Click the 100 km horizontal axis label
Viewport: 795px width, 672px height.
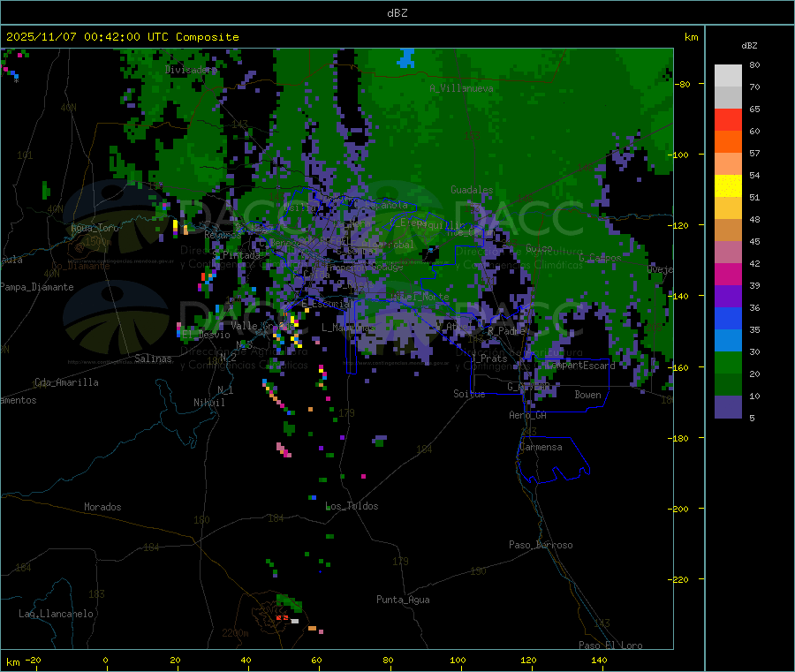[458, 660]
